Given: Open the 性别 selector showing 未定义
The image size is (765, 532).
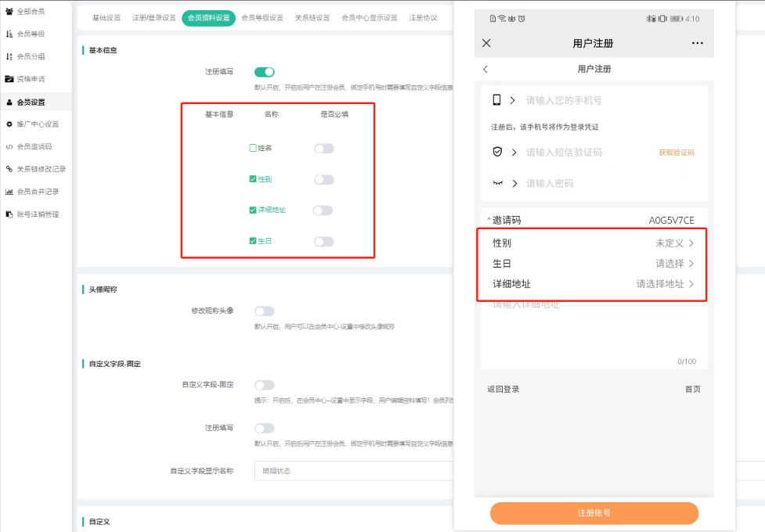Looking at the screenshot, I should point(673,243).
